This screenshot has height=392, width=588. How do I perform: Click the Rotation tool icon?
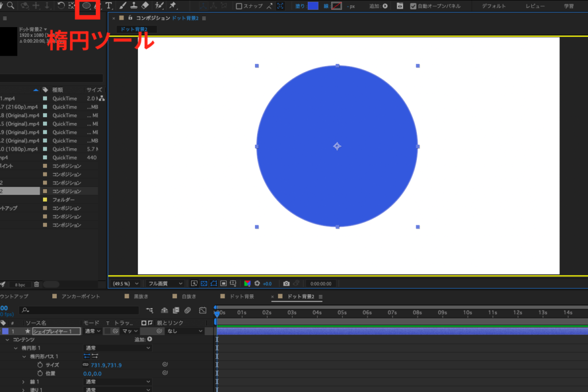point(61,6)
